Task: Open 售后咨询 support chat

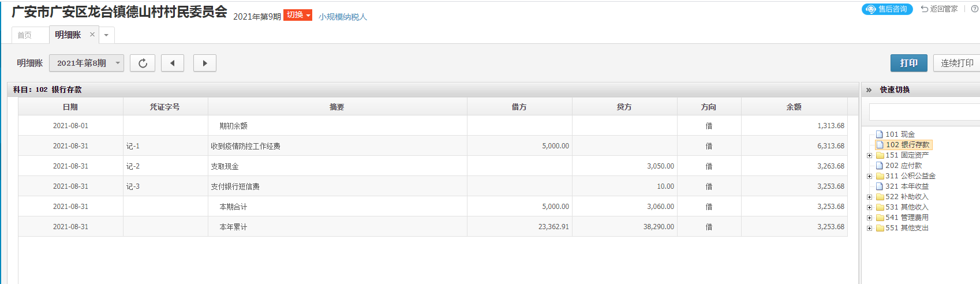Action: (887, 9)
